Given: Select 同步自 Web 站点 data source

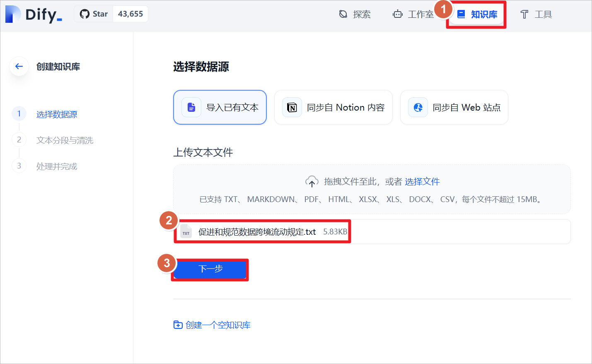Looking at the screenshot, I should click(x=454, y=107).
